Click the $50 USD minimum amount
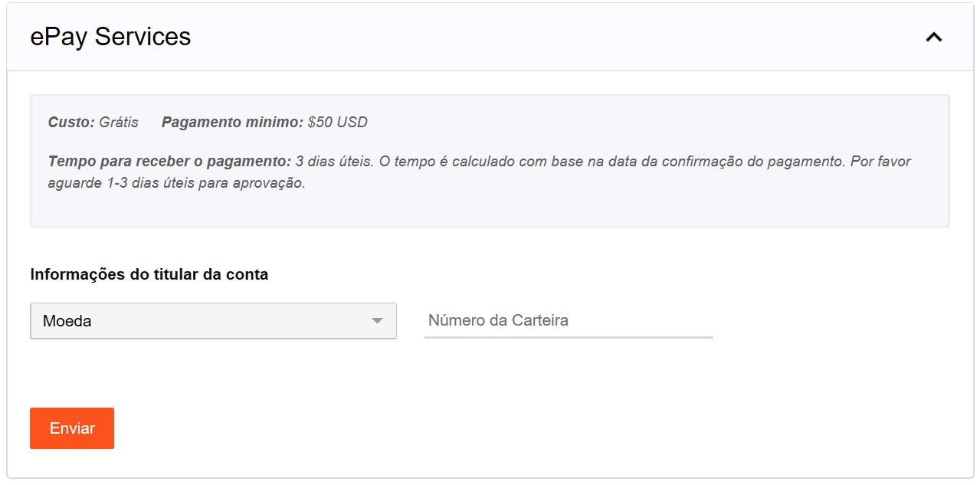The image size is (980, 485). pos(338,123)
